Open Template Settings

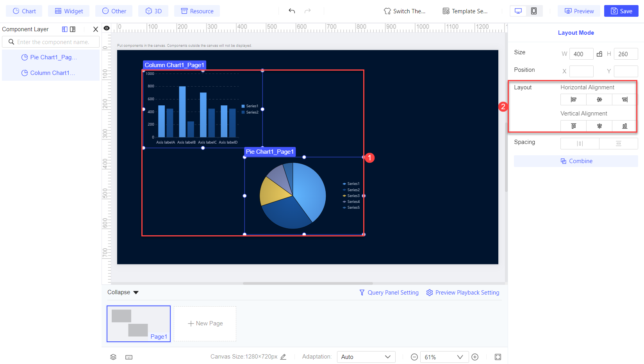[x=465, y=11]
